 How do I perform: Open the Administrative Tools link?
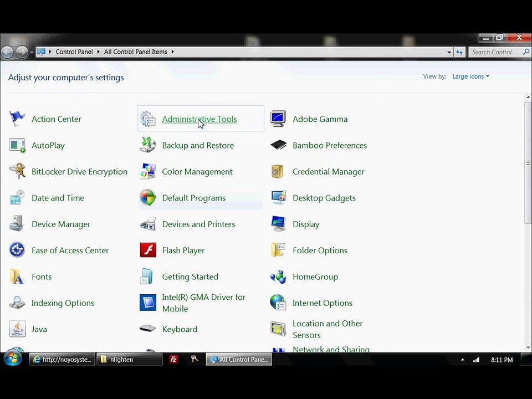(199, 119)
